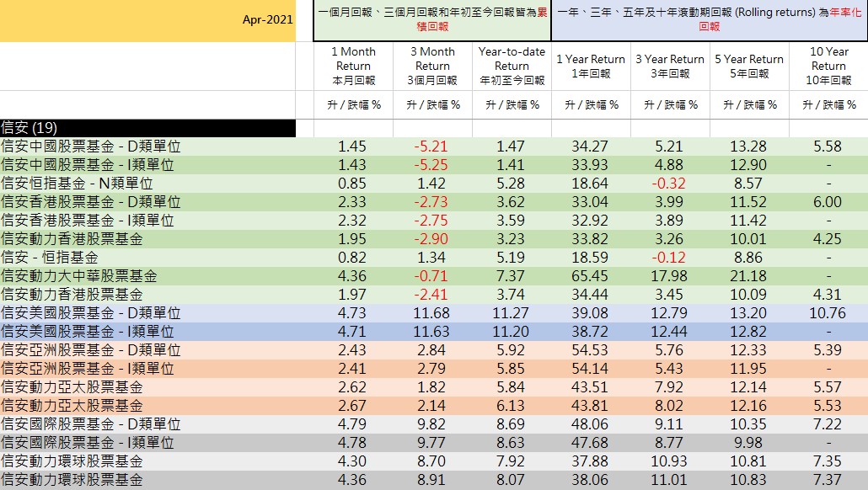Select row 信安中國股票基金 - I類單位

point(434,165)
